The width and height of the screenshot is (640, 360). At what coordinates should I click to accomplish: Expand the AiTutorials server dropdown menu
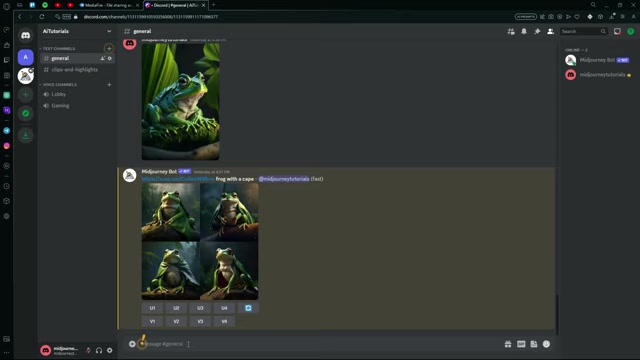[109, 31]
